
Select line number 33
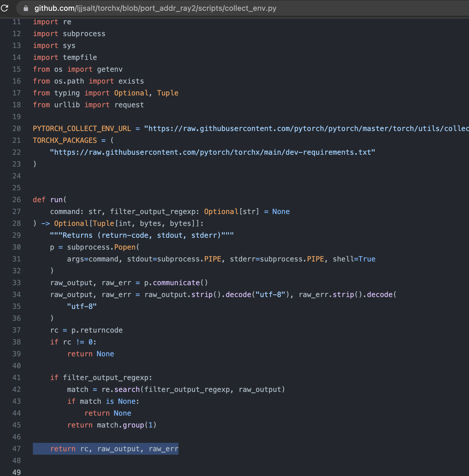coord(17,283)
